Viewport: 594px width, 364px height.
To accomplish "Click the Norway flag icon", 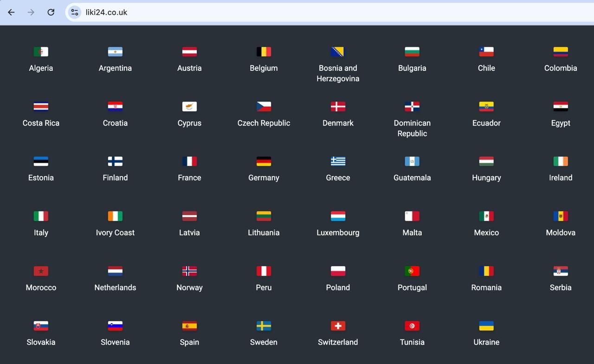I will (189, 271).
